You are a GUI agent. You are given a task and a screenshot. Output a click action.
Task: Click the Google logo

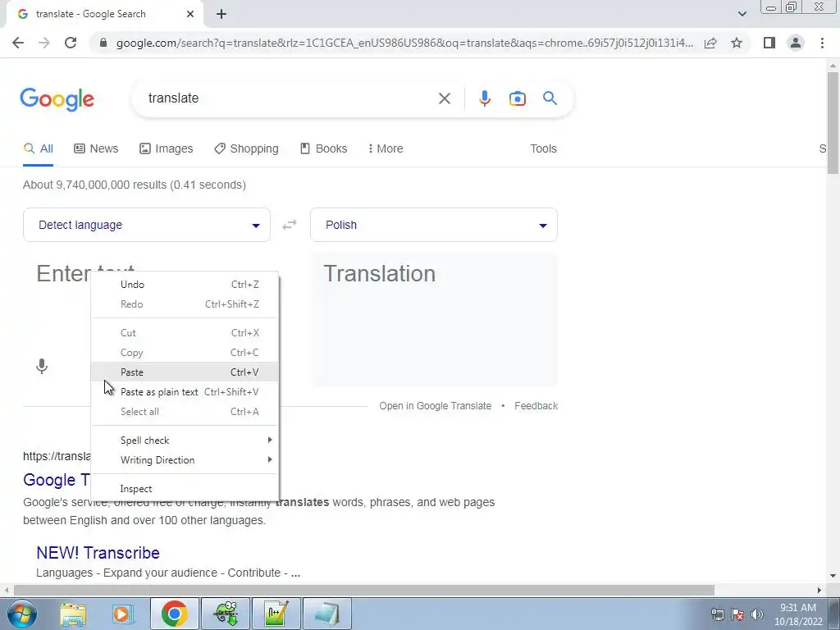tap(57, 99)
